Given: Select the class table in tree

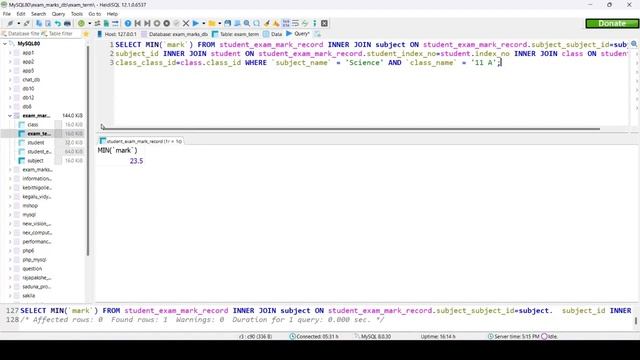Looking at the screenshot, I should tap(33, 124).
